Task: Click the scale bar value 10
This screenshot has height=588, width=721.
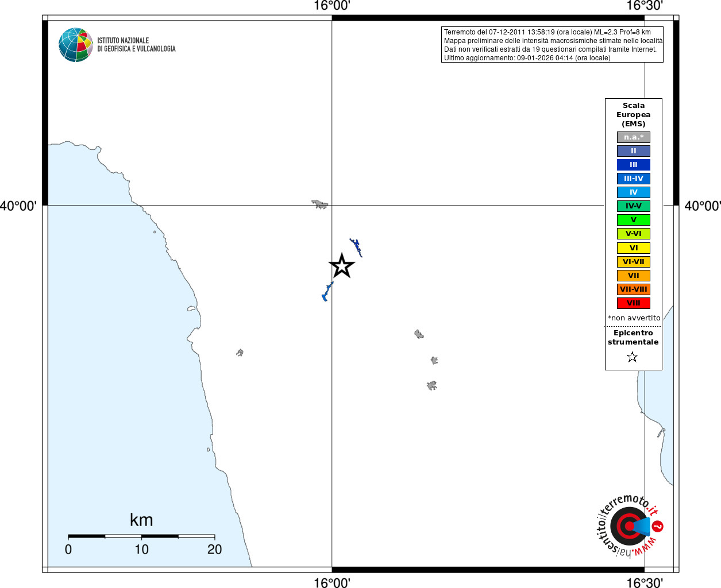Action: tap(141, 550)
